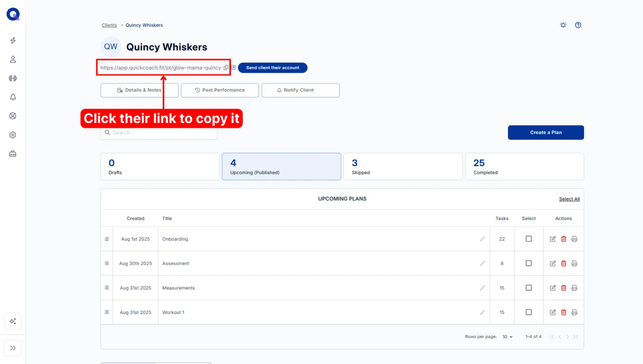Rename Workout 1 title with pencil icon
The image size is (643, 364).
(x=482, y=313)
